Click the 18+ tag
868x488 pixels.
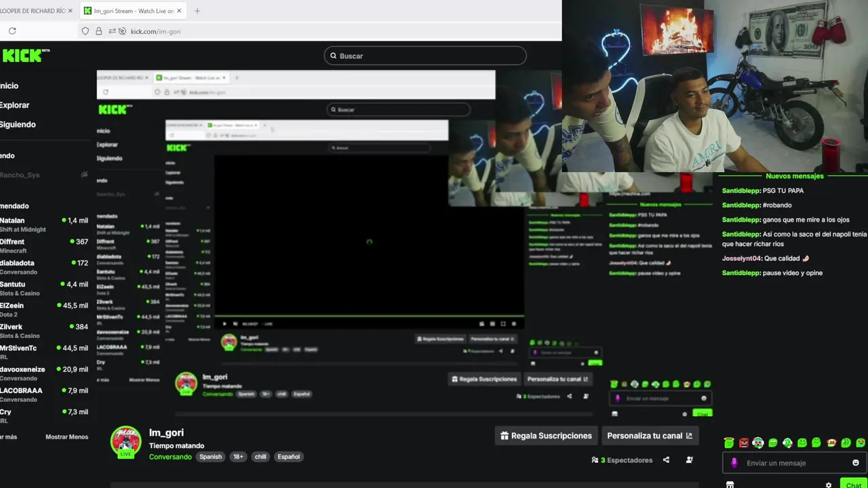tap(238, 457)
